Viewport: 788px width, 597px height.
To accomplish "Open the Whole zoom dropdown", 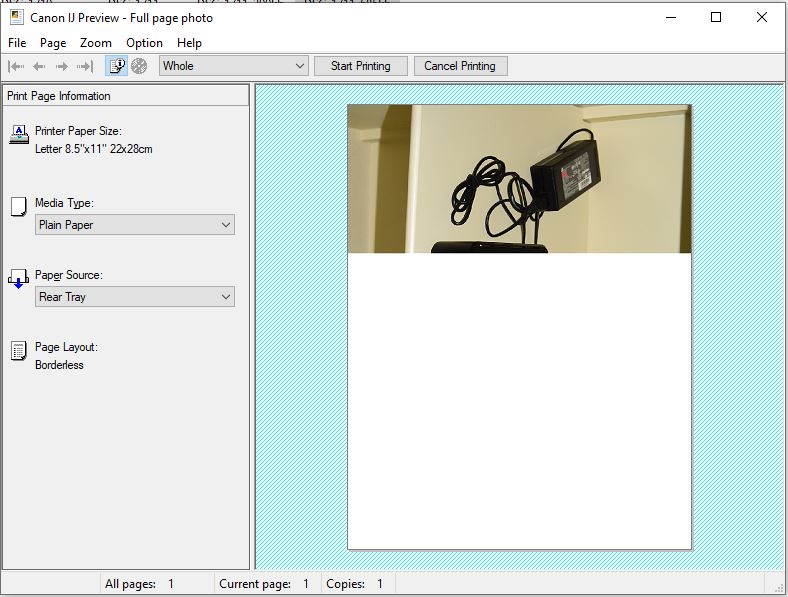I will (x=233, y=66).
